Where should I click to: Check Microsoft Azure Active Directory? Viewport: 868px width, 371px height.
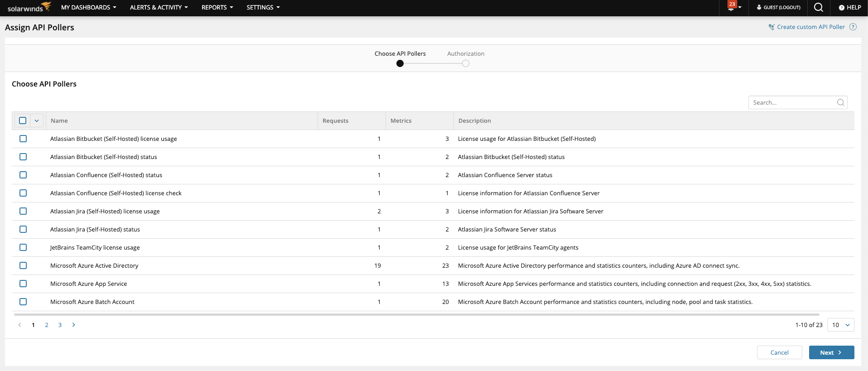[23, 265]
